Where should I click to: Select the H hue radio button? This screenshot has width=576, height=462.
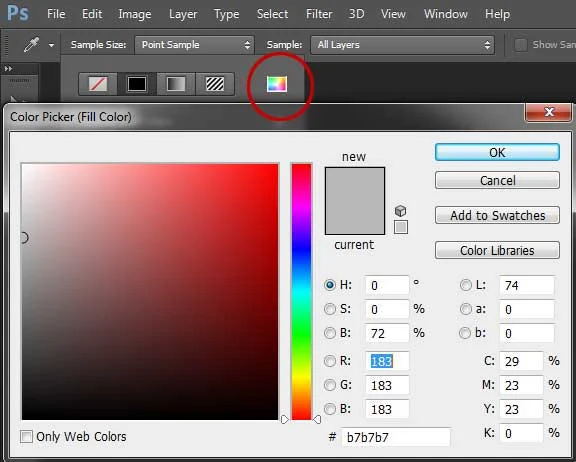(x=330, y=285)
